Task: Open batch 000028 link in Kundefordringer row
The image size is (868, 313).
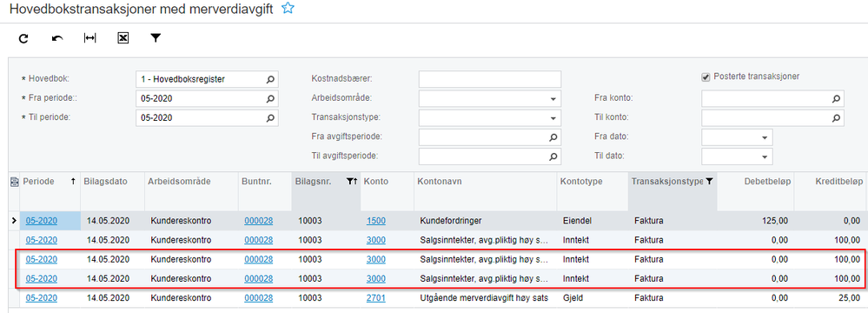Action: (259, 221)
